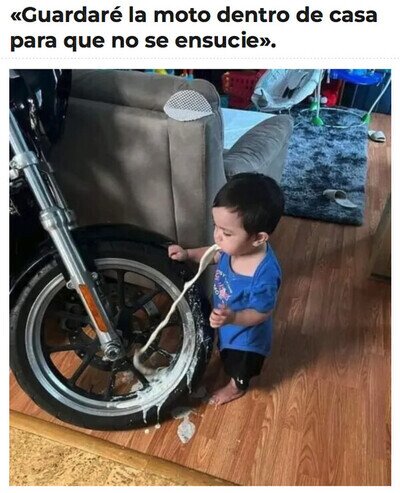Image resolution: width=400 pixels, height=493 pixels.
Task: Click the front wheel axle nut
Action: [113, 349]
